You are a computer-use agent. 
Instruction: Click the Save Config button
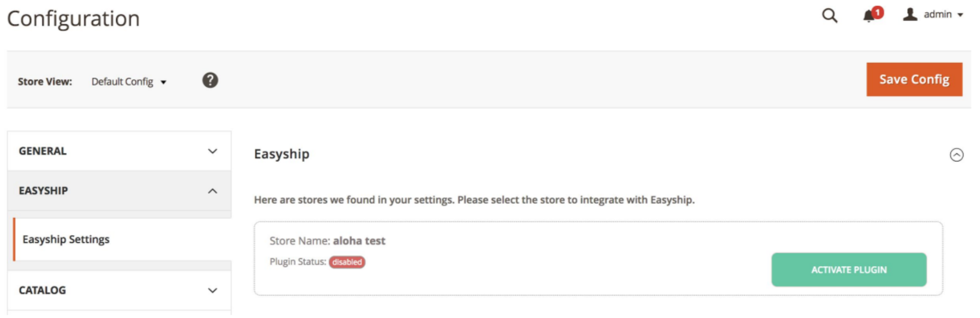914,79
